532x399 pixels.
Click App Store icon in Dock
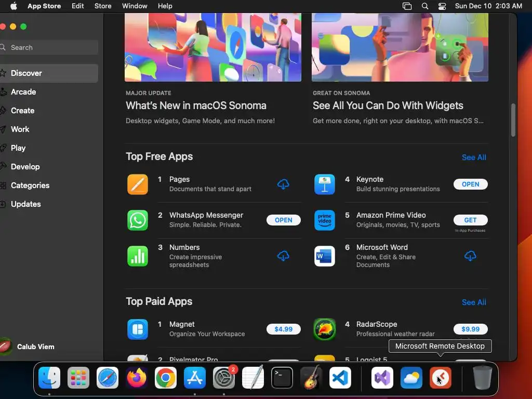(x=195, y=378)
